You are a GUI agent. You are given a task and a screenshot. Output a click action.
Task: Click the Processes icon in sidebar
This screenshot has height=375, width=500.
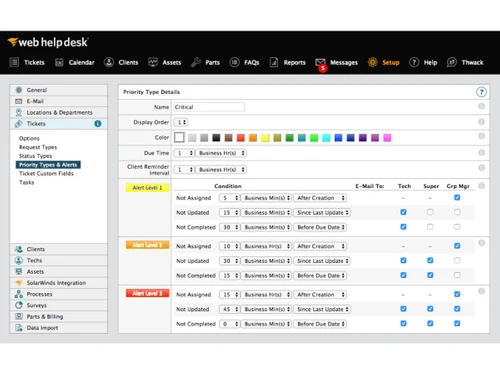[x=19, y=294]
